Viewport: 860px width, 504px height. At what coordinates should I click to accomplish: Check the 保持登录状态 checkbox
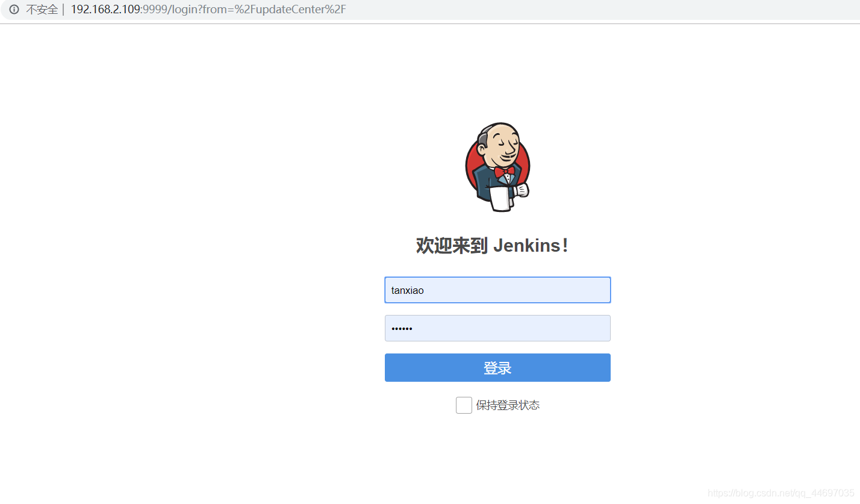click(464, 405)
